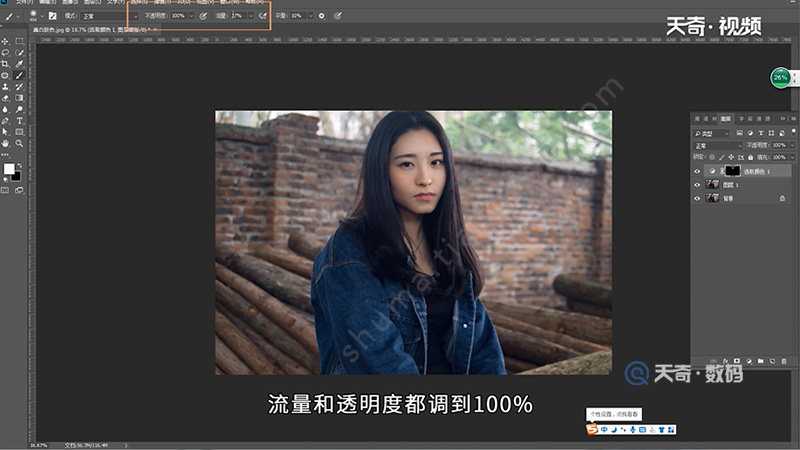Click the brush flow value field
Screen dimensions: 800x450
(238, 16)
